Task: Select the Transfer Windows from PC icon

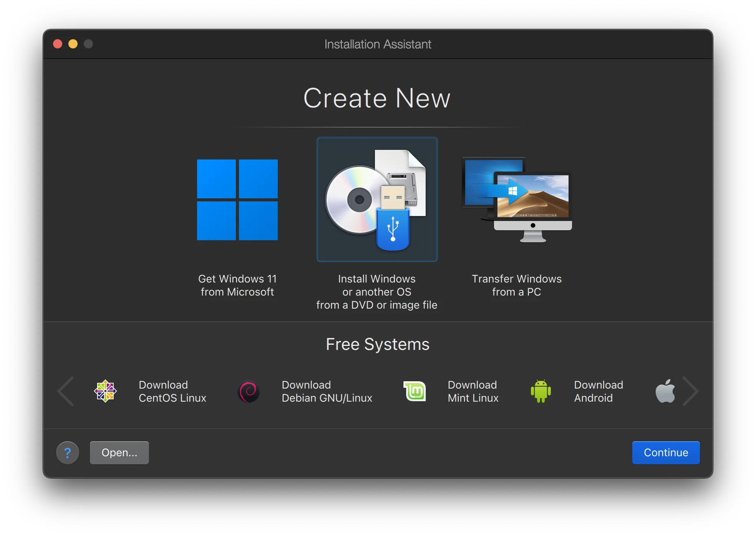Action: pyautogui.click(x=517, y=199)
